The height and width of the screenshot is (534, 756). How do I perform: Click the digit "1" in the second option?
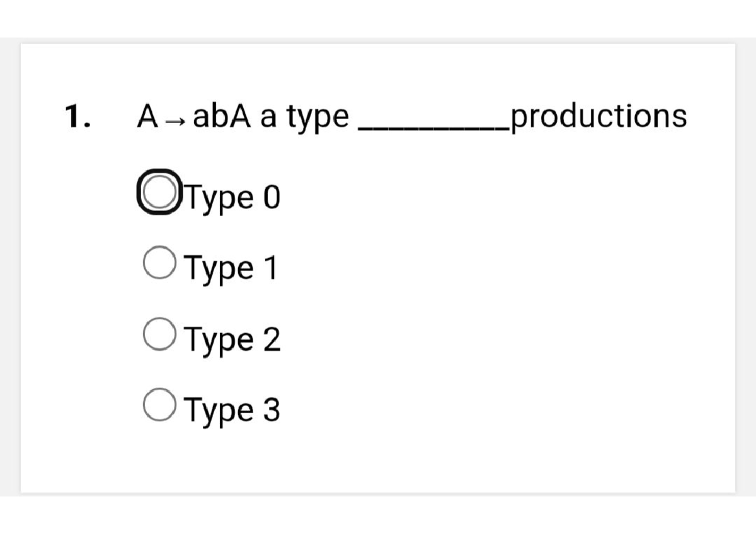pos(270,268)
